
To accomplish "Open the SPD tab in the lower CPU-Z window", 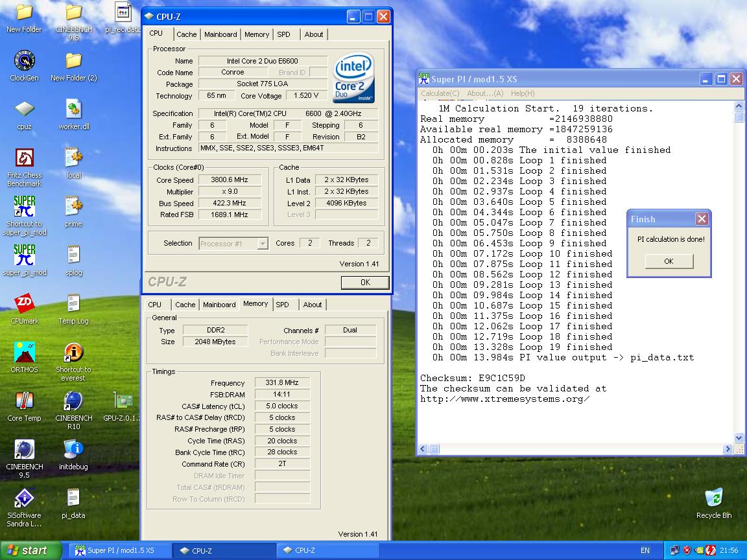I will (x=282, y=305).
